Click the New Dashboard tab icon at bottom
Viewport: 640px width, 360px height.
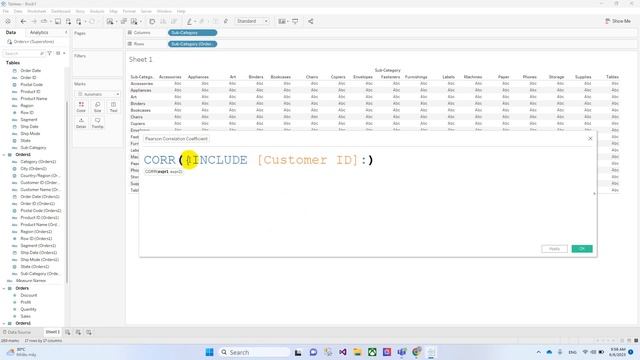pyautogui.click(x=78, y=332)
